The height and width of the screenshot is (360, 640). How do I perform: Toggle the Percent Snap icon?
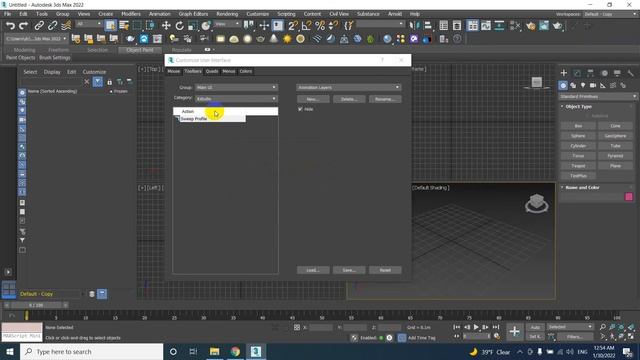pyautogui.click(x=320, y=26)
